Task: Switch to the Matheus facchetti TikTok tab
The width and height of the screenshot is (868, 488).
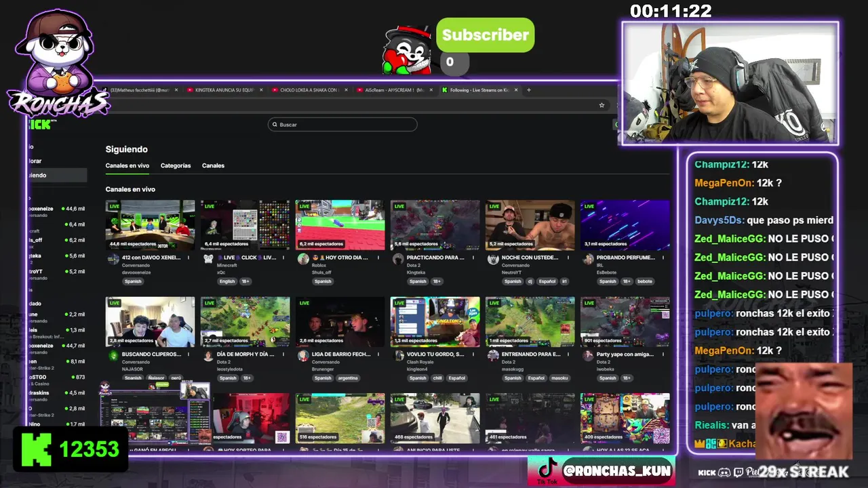Action: tap(139, 89)
